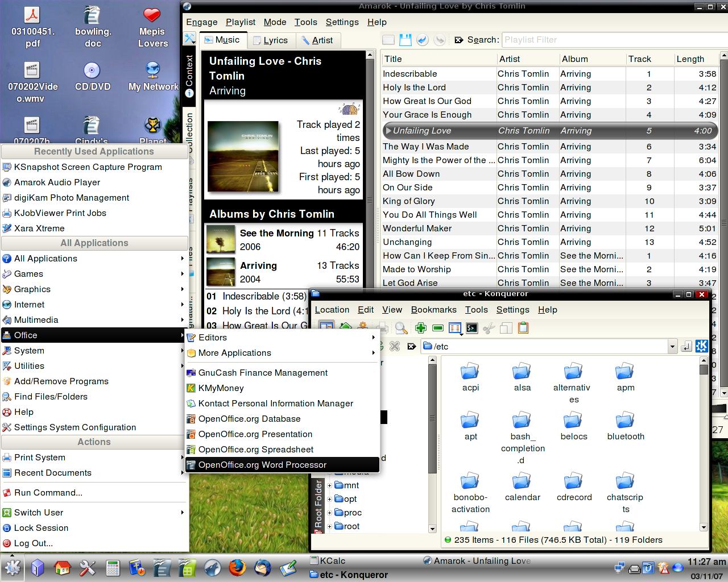
Task: Expand the Konqueror location bar history dropdown
Action: 672,346
